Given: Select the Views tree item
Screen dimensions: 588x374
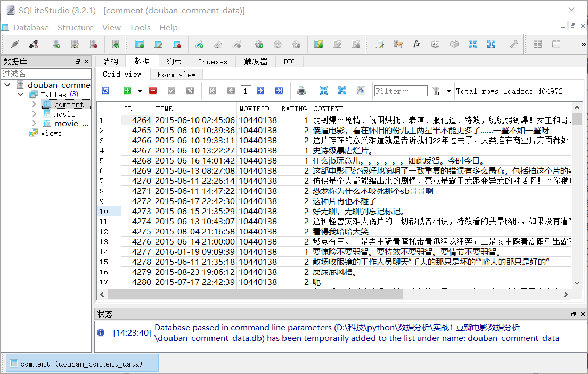Looking at the screenshot, I should click(x=51, y=133).
